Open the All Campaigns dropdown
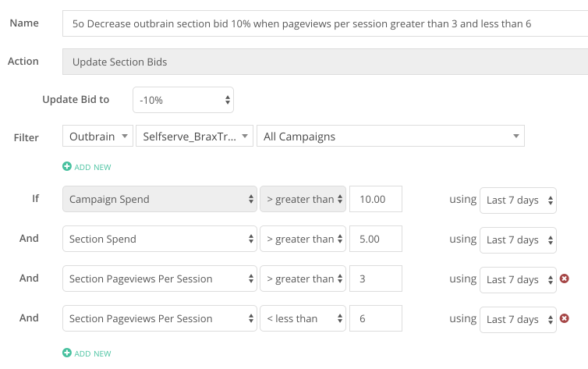This screenshot has width=588, height=369. 390,137
